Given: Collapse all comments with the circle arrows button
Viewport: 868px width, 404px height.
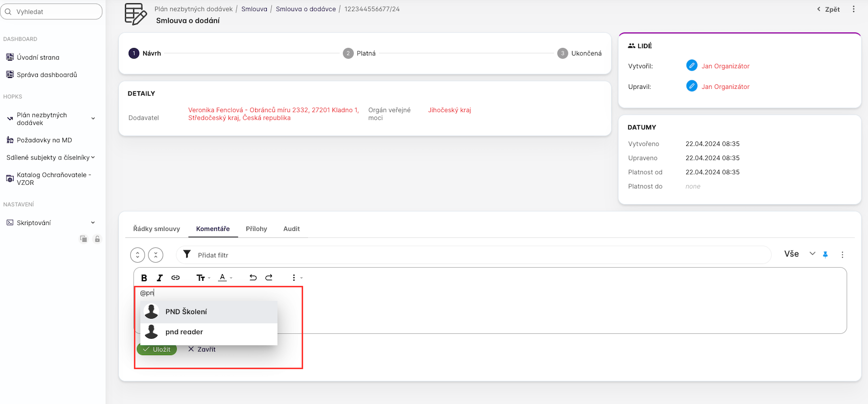Looking at the screenshot, I should pyautogui.click(x=156, y=255).
